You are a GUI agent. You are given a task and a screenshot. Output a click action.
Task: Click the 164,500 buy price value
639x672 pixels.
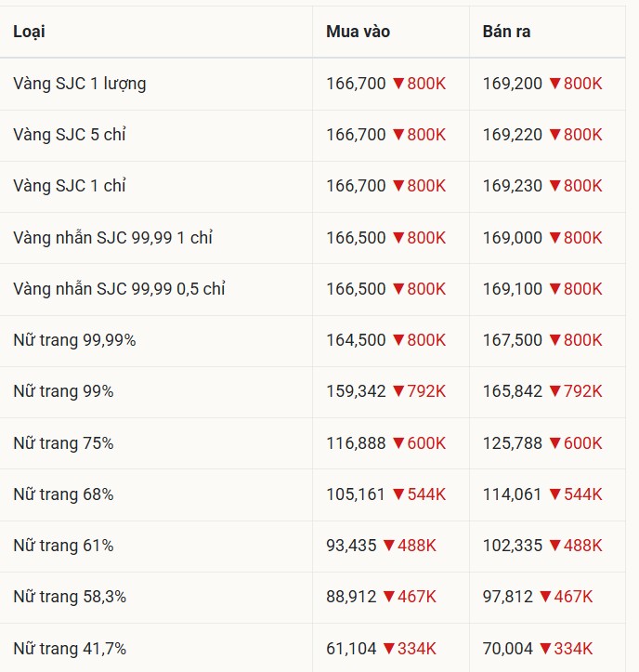(x=356, y=340)
